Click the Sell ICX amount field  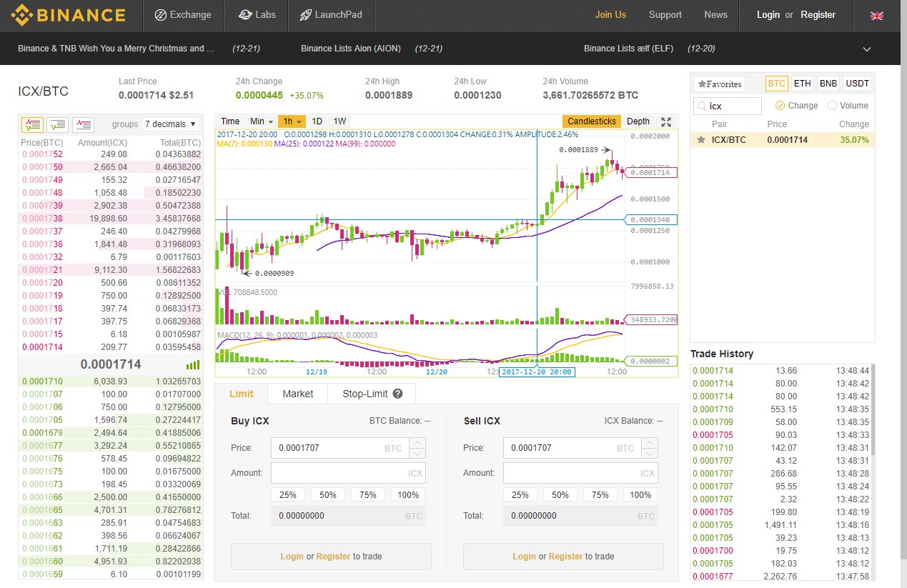580,473
